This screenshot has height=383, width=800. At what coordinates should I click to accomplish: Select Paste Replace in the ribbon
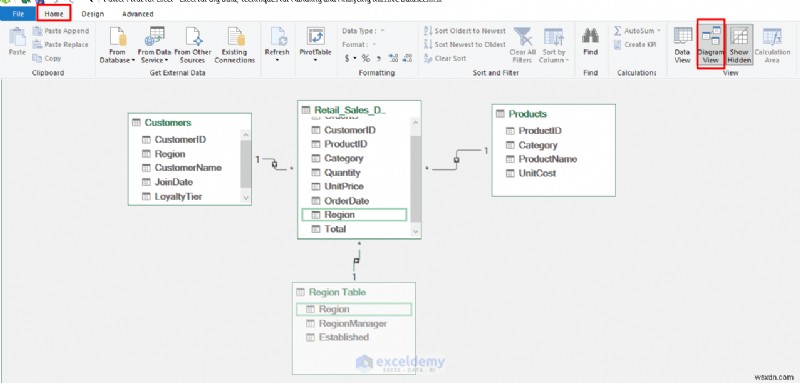(61, 44)
